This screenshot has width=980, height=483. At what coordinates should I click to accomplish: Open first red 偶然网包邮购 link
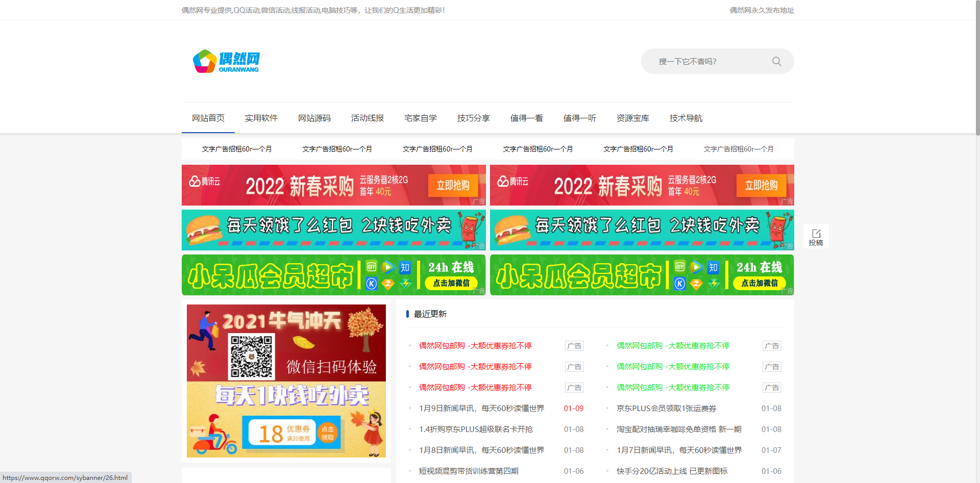click(x=475, y=346)
